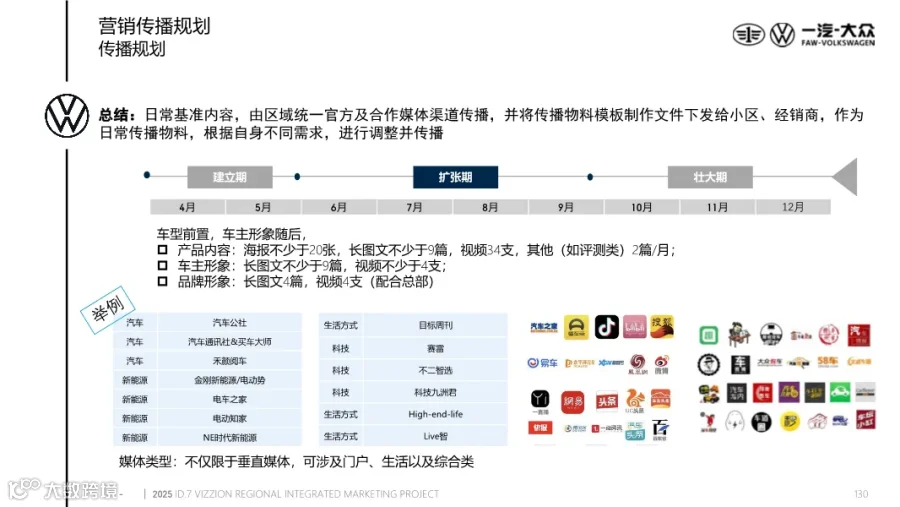Click the 科技九洲君 table cell

point(436,392)
